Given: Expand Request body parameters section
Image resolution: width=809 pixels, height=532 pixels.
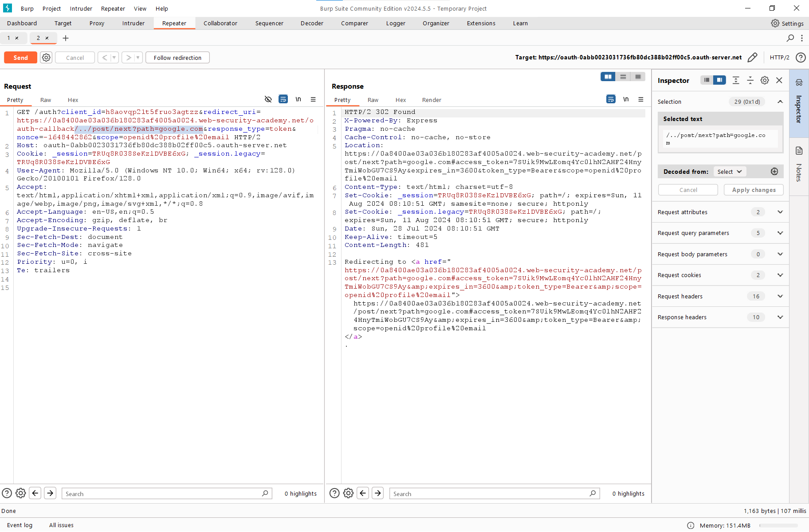Looking at the screenshot, I should pos(780,254).
